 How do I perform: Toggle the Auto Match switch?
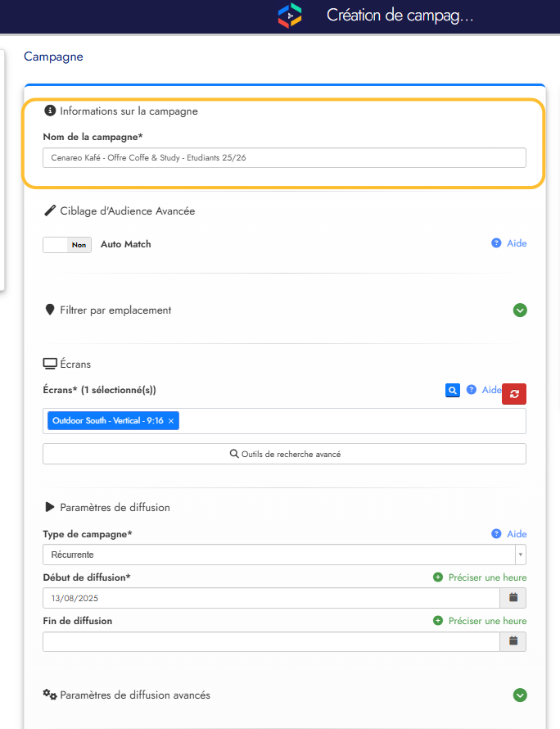tap(67, 244)
